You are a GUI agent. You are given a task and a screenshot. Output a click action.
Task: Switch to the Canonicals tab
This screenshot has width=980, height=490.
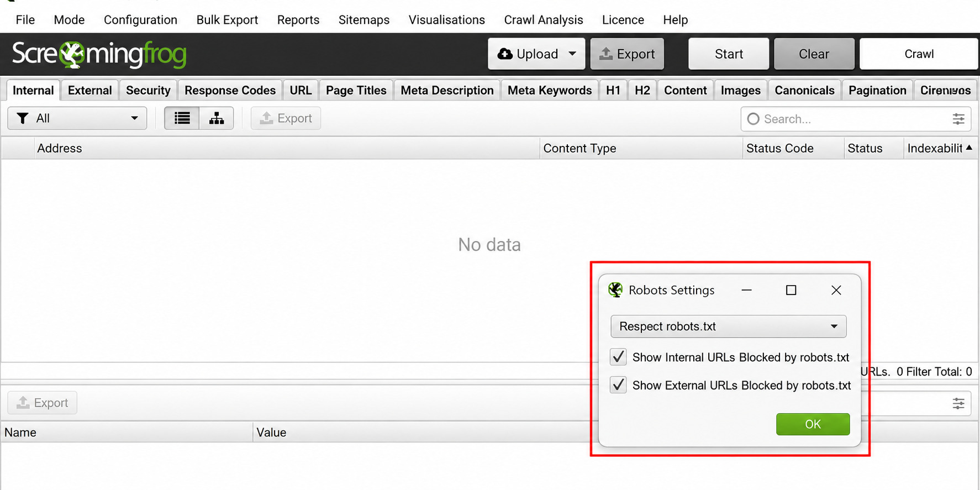pos(805,91)
